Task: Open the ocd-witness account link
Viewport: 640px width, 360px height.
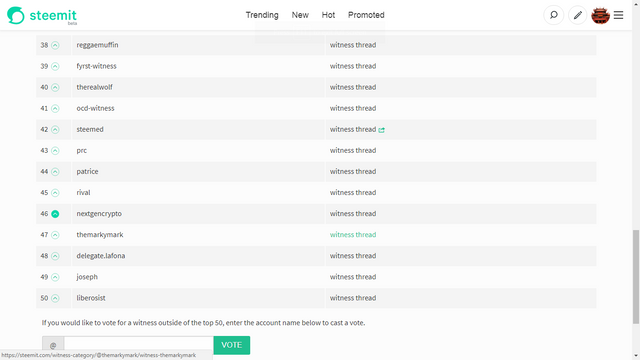Action: [x=95, y=108]
